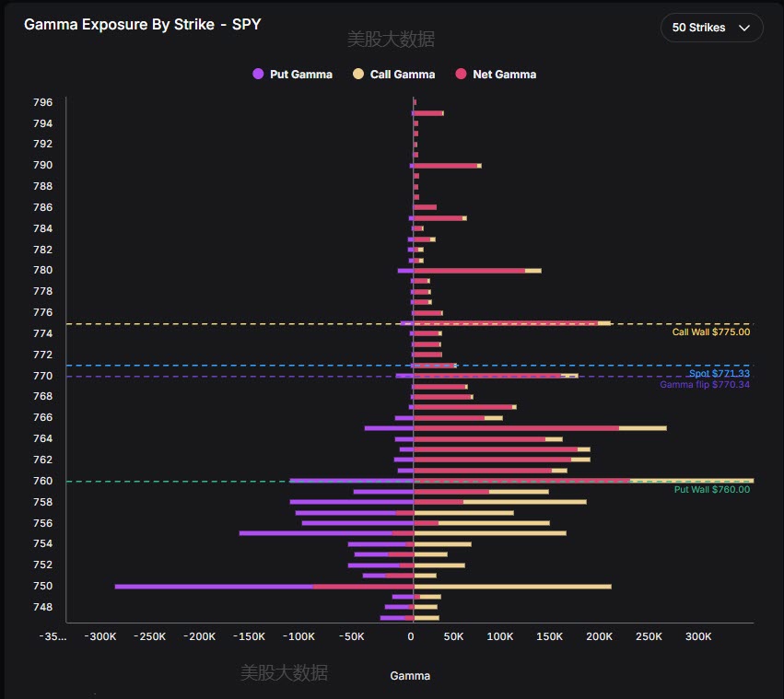Click the chevron arrow beside 50 Strikes
This screenshot has width=784, height=699.
pyautogui.click(x=744, y=28)
